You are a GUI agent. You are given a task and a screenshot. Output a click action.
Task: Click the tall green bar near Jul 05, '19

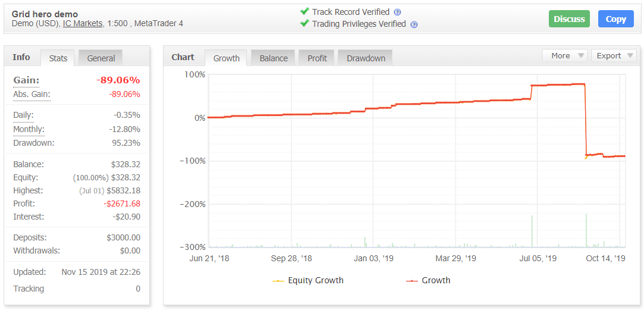(532, 231)
